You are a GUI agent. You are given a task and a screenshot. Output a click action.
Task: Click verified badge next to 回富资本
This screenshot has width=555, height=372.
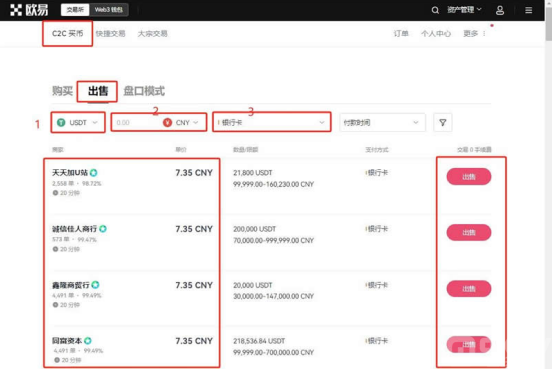coord(88,340)
